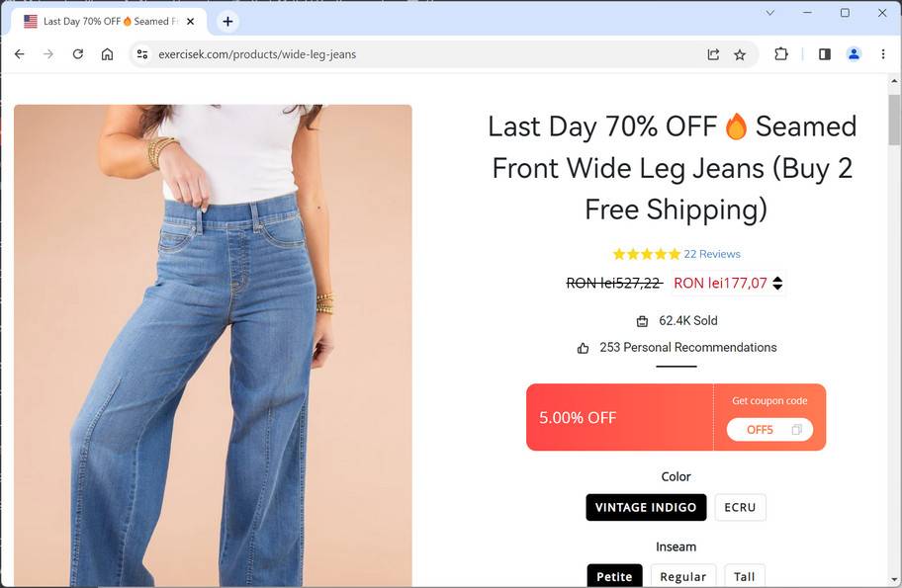
Task: Share this page using the share icon
Action: [x=713, y=54]
